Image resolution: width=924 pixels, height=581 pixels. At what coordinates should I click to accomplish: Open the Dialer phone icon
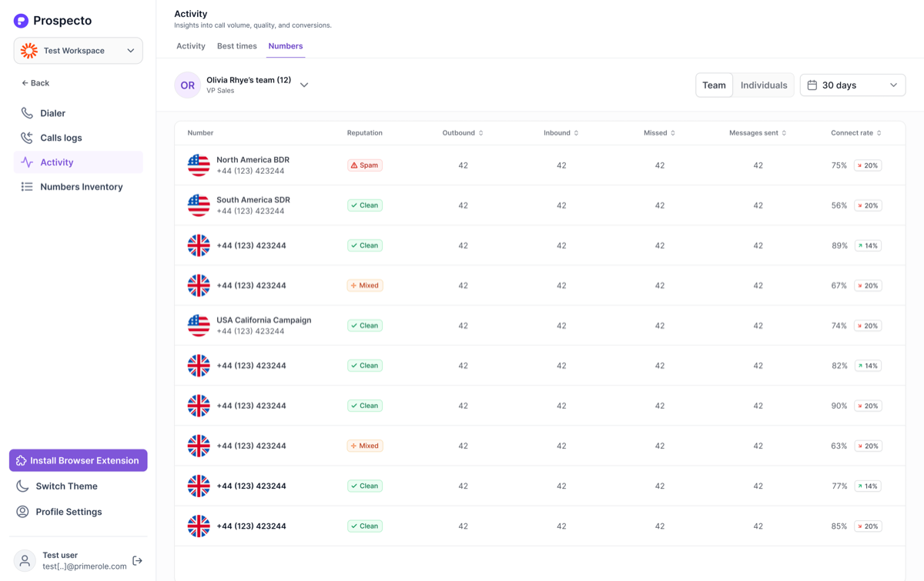pyautogui.click(x=27, y=113)
